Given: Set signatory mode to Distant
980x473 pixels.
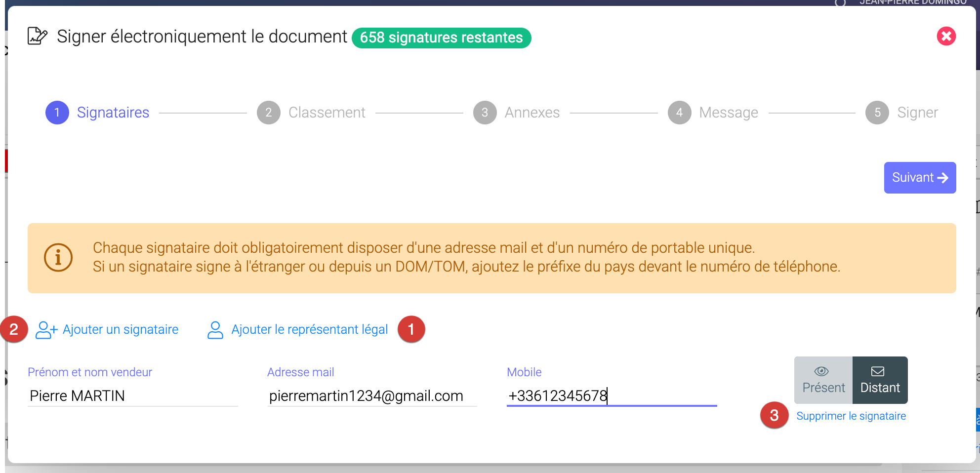Looking at the screenshot, I should click(880, 380).
